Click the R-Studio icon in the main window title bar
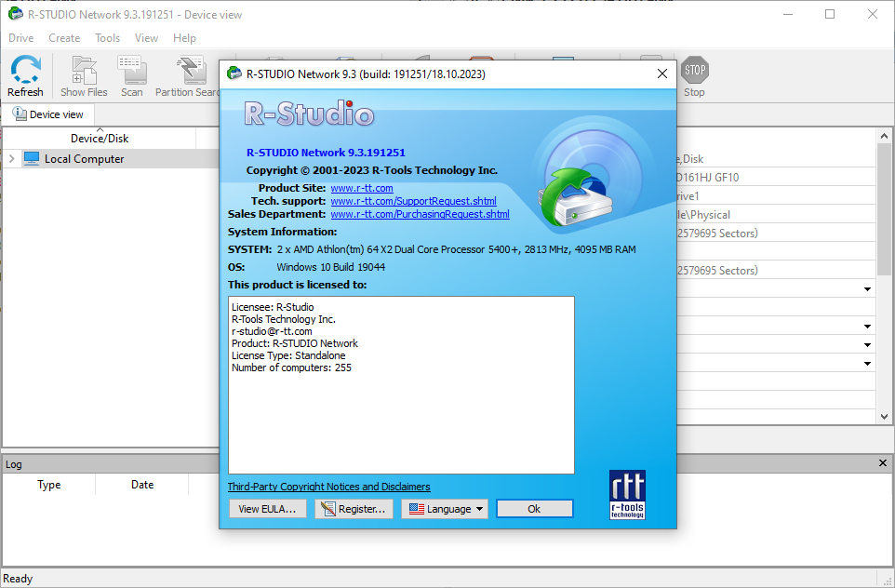Viewport: 895px width, 588px height. click(16, 14)
